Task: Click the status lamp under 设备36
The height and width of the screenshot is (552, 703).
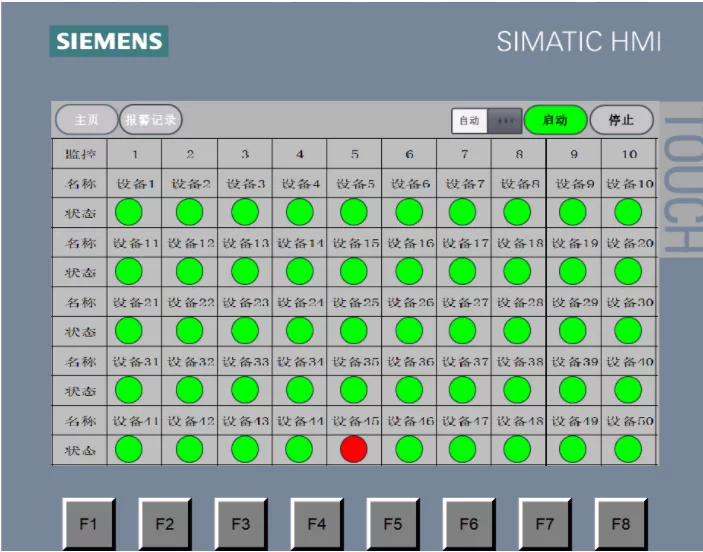Action: [409, 390]
